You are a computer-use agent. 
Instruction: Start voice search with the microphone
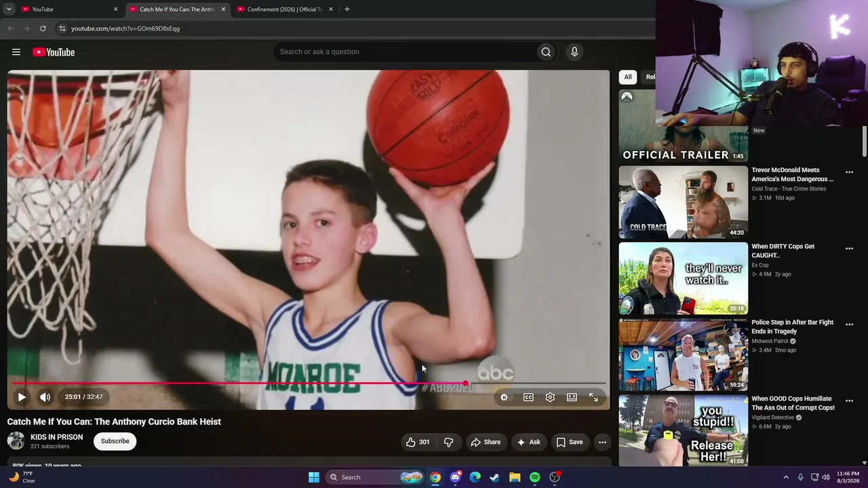pyautogui.click(x=574, y=52)
